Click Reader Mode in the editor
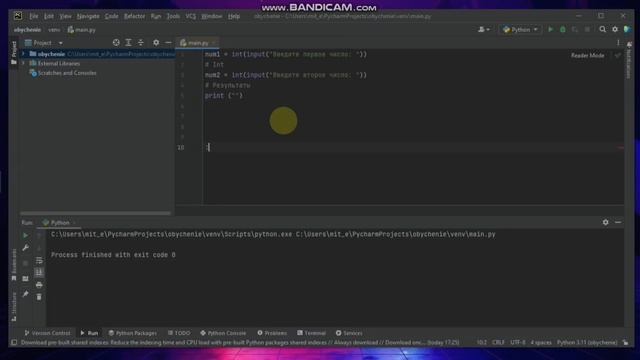 click(587, 56)
